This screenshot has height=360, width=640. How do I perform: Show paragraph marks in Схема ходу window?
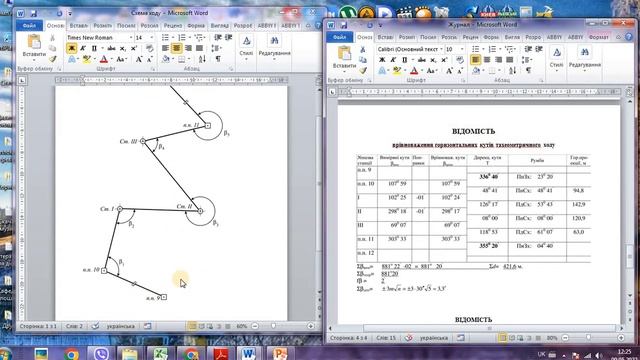[x=218, y=59]
